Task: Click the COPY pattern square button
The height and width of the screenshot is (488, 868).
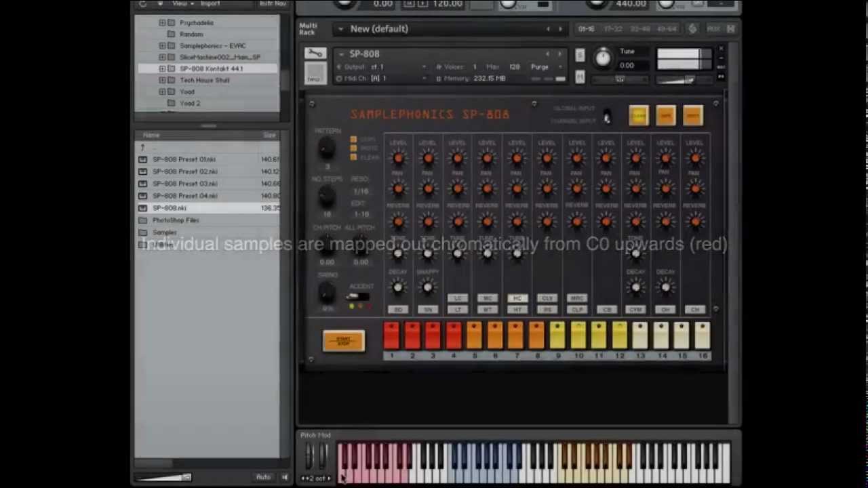Action: coord(353,140)
